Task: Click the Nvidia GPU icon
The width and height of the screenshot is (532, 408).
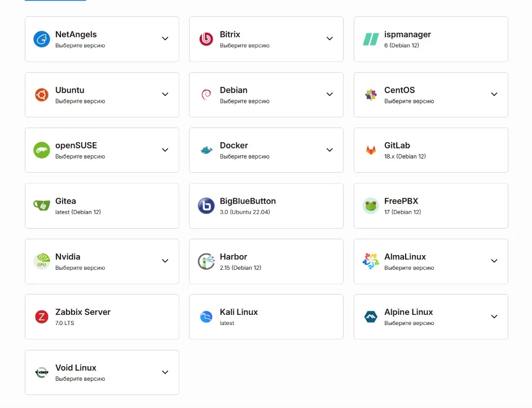Action: [x=42, y=261]
